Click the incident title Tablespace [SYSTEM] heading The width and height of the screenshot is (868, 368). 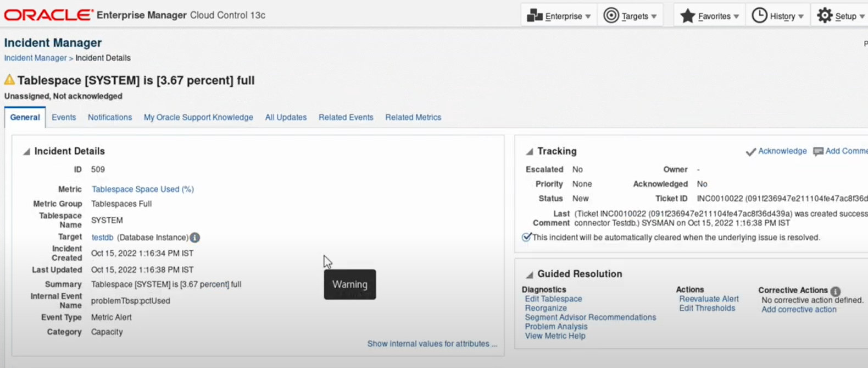pos(136,80)
